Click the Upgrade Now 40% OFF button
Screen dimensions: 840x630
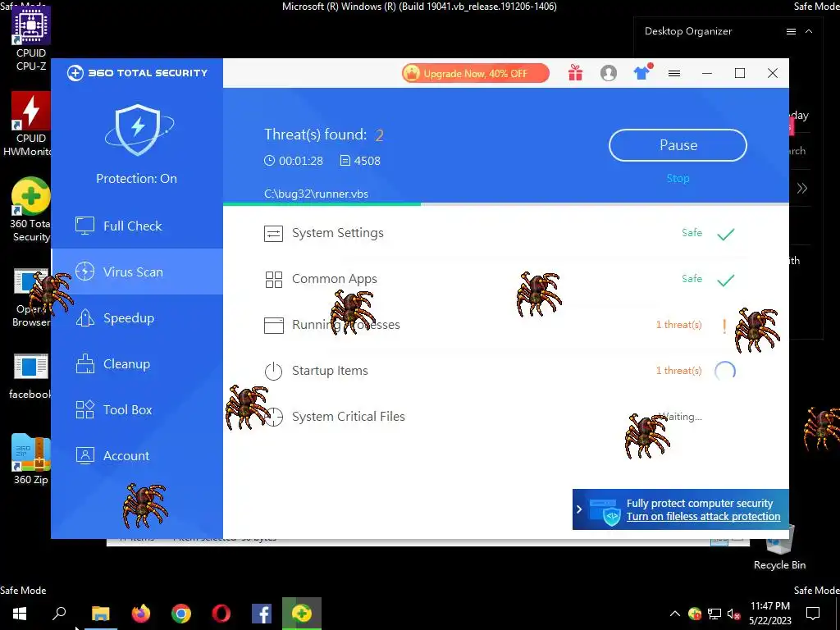pos(476,73)
